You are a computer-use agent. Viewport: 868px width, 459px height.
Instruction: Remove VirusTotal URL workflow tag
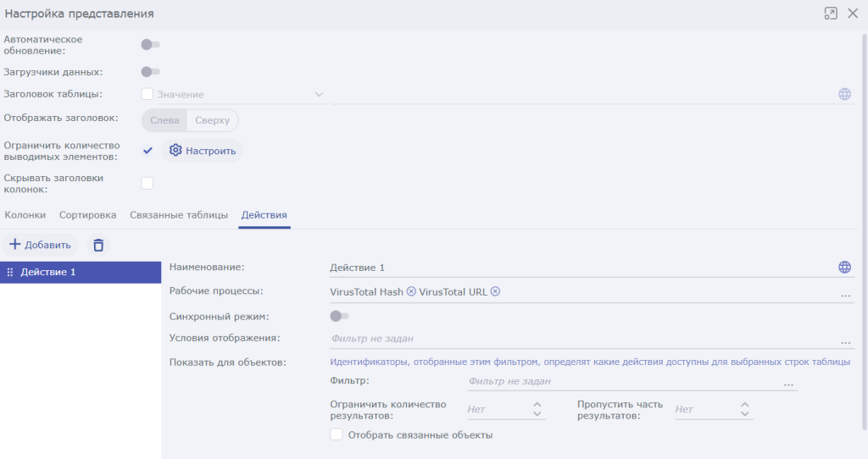(x=496, y=291)
